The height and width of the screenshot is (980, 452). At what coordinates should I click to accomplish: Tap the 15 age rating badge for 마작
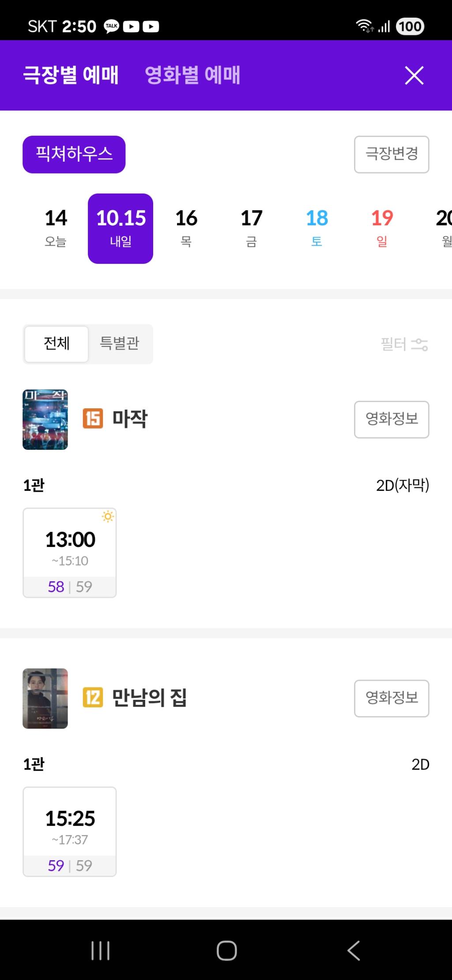[x=93, y=418]
